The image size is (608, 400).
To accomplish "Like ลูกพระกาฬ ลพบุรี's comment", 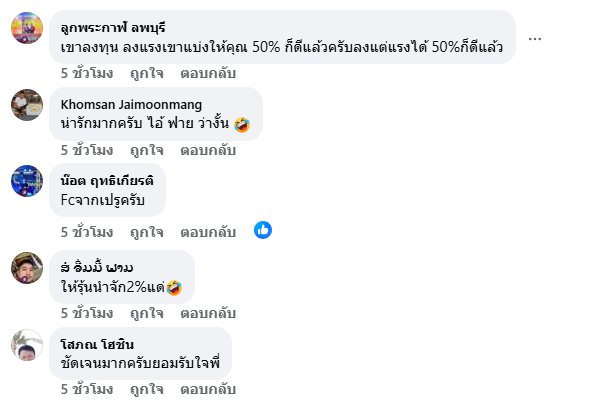I will pyautogui.click(x=146, y=73).
